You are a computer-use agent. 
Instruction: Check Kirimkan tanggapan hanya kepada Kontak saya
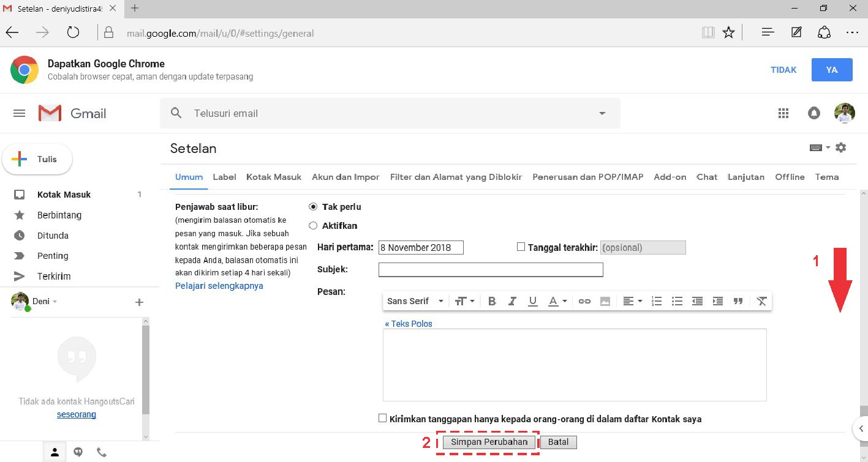383,419
